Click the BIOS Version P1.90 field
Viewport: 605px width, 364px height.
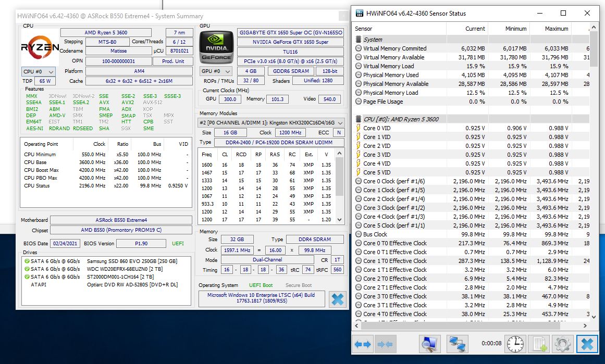tap(141, 244)
